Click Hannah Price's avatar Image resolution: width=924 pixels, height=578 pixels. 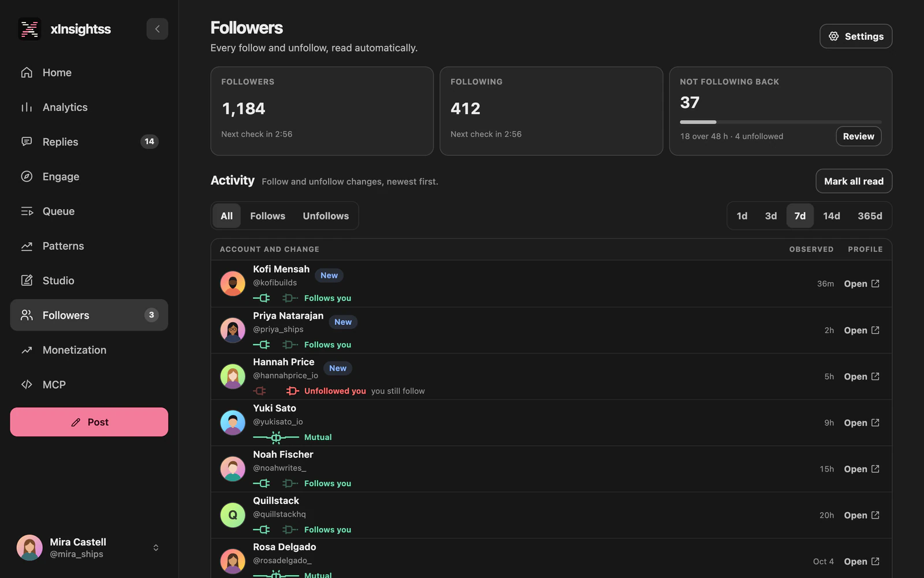pyautogui.click(x=233, y=376)
